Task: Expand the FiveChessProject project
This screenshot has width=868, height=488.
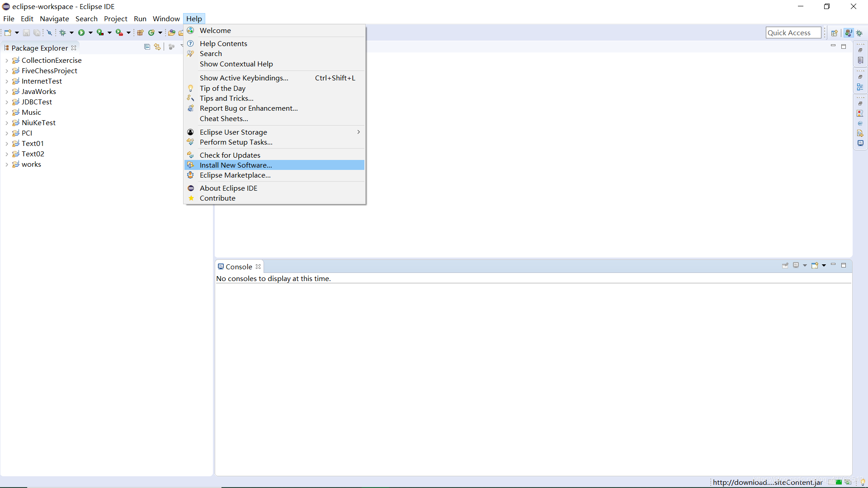Action: 7,71
